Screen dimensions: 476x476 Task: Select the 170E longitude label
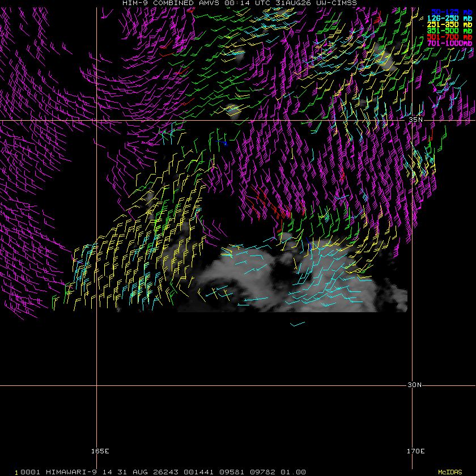415,451
